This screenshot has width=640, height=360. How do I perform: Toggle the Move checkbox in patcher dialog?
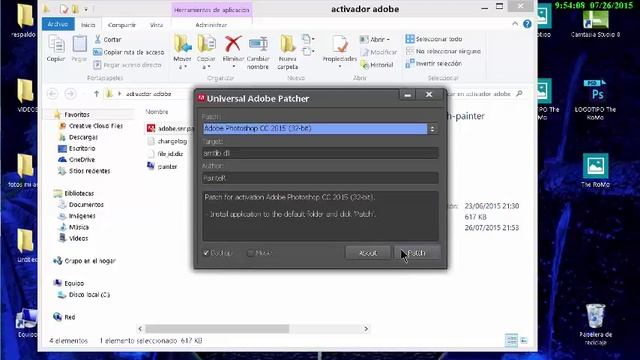tap(251, 253)
